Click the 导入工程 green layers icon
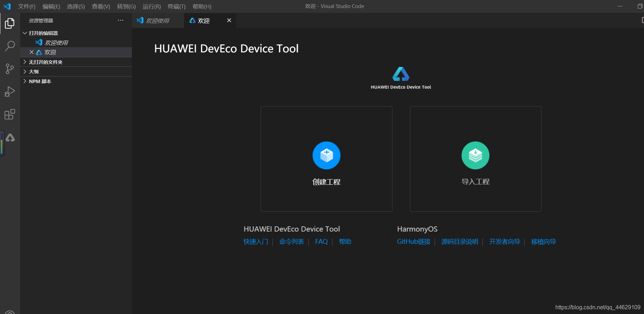This screenshot has height=314, width=644. click(x=475, y=155)
